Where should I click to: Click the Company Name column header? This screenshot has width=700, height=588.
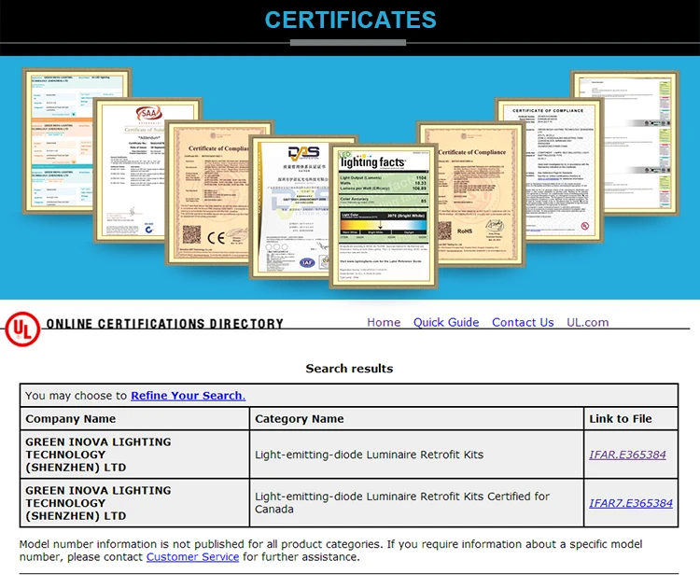(71, 419)
